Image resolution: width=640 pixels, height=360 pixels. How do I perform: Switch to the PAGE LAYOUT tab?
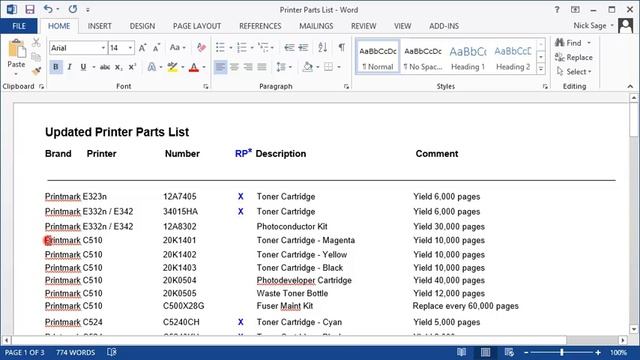click(x=197, y=26)
